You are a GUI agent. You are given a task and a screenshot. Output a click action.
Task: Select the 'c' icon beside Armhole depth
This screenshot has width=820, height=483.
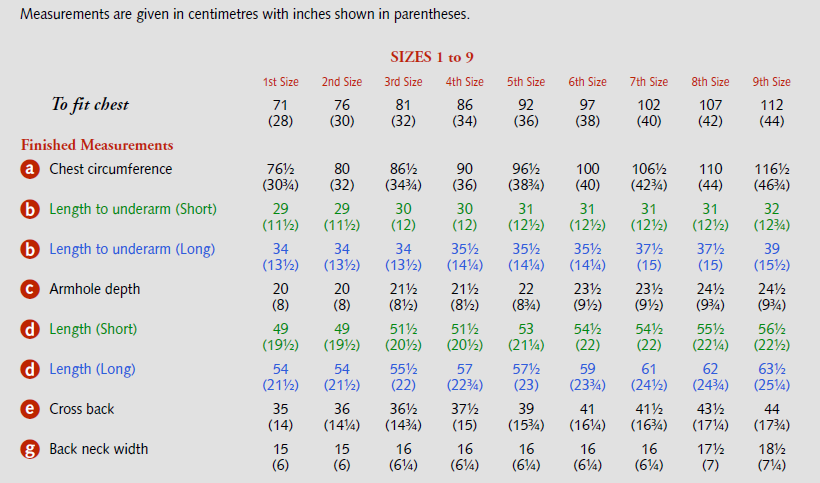point(30,290)
